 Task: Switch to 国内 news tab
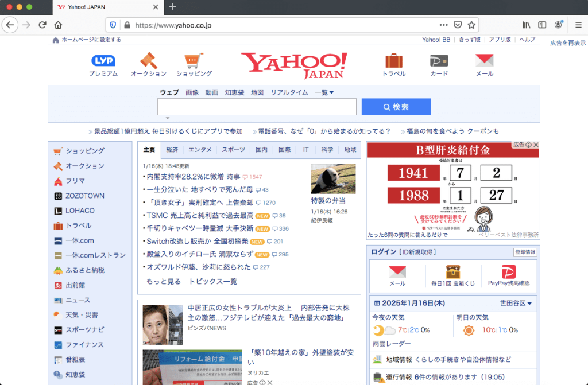click(261, 150)
